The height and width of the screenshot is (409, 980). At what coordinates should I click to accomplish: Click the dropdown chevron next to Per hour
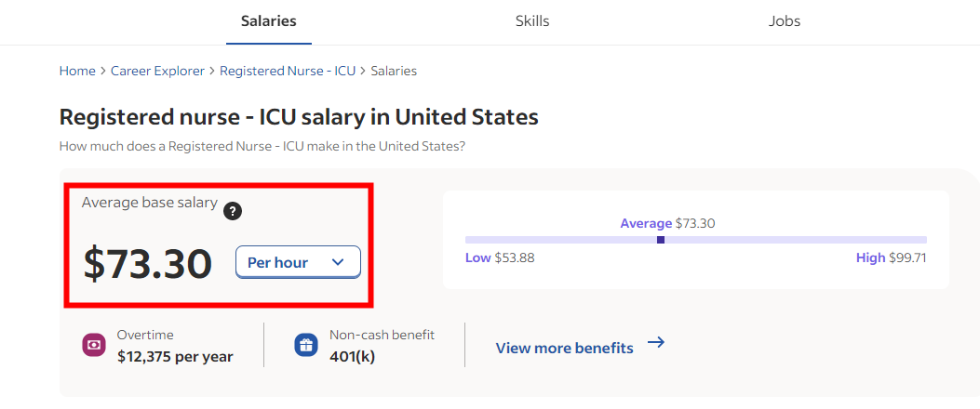click(338, 262)
